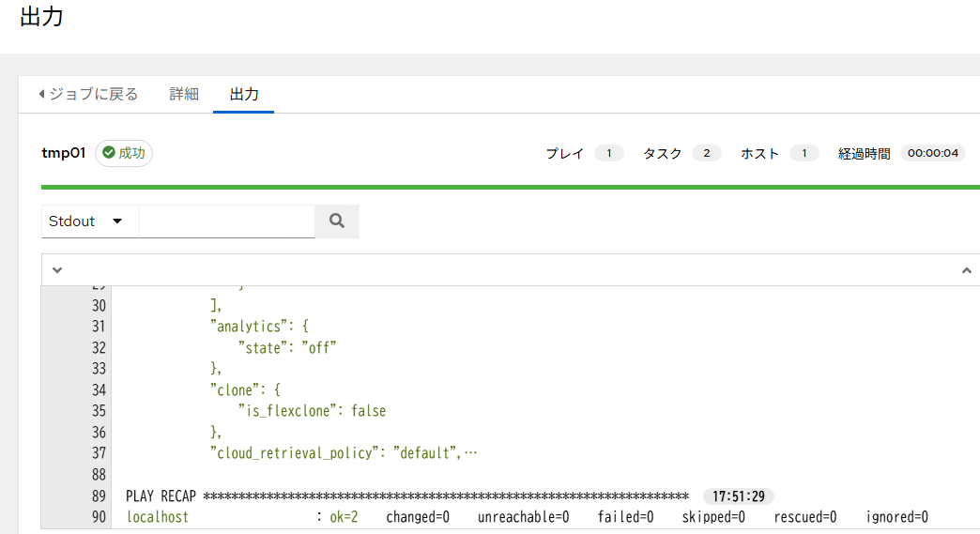Expand all output with down chevron
This screenshot has width=980, height=534.
point(57,269)
